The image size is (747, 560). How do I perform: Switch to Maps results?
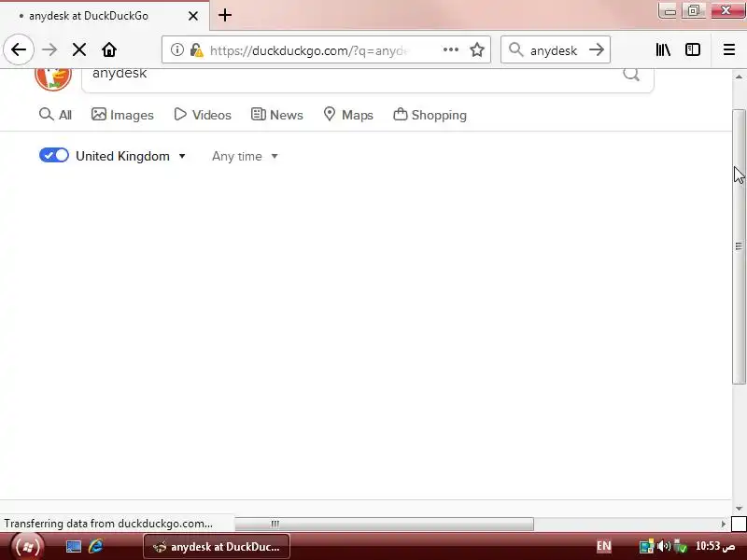point(348,115)
